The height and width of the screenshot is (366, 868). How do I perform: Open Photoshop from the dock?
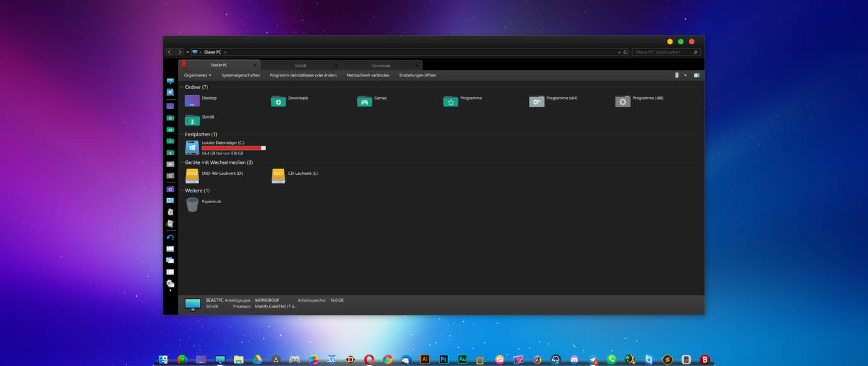(444, 359)
